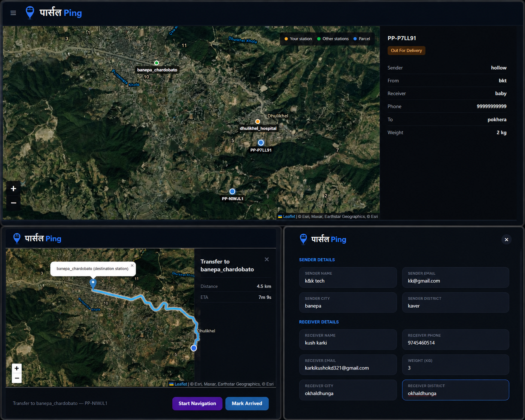Click the phone number 99999999999
Viewport: 525px width, 420px height.
pyautogui.click(x=491, y=106)
